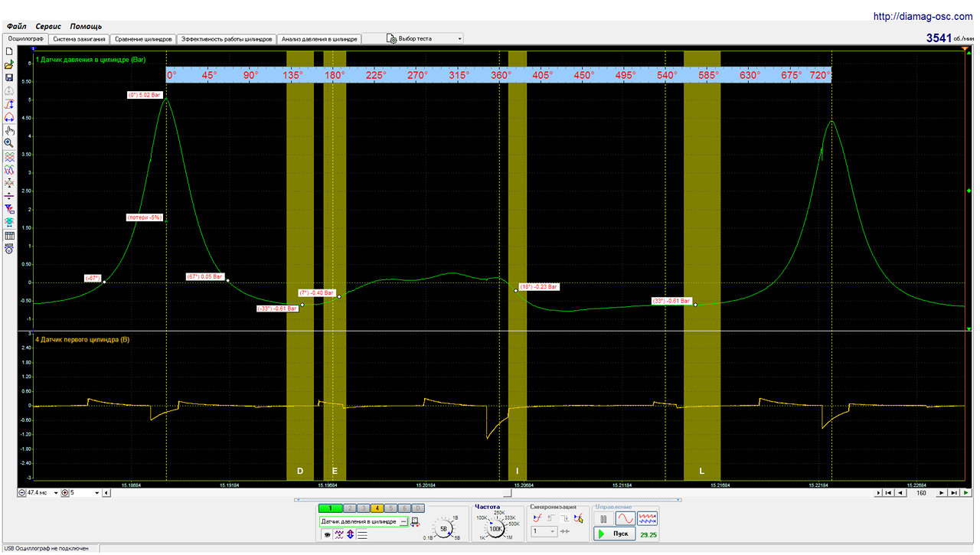This screenshot has width=980, height=555.
Task: Click the blue filter funnel icon
Action: (x=9, y=209)
